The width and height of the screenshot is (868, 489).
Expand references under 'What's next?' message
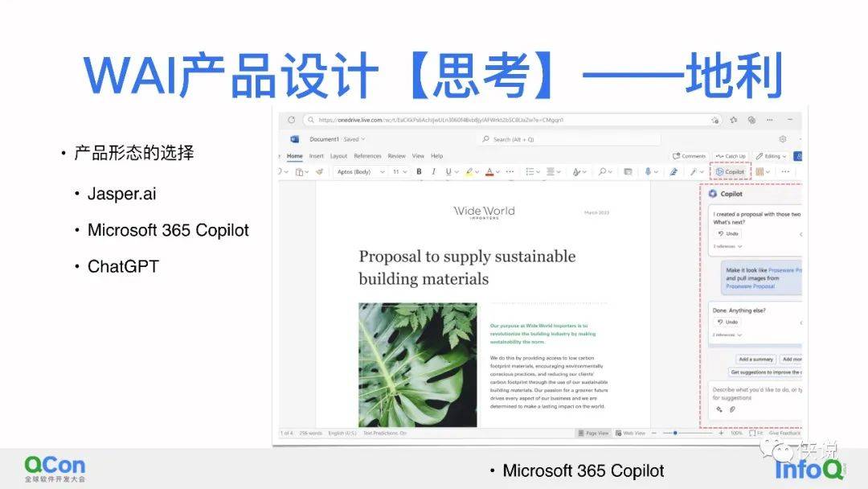point(727,246)
